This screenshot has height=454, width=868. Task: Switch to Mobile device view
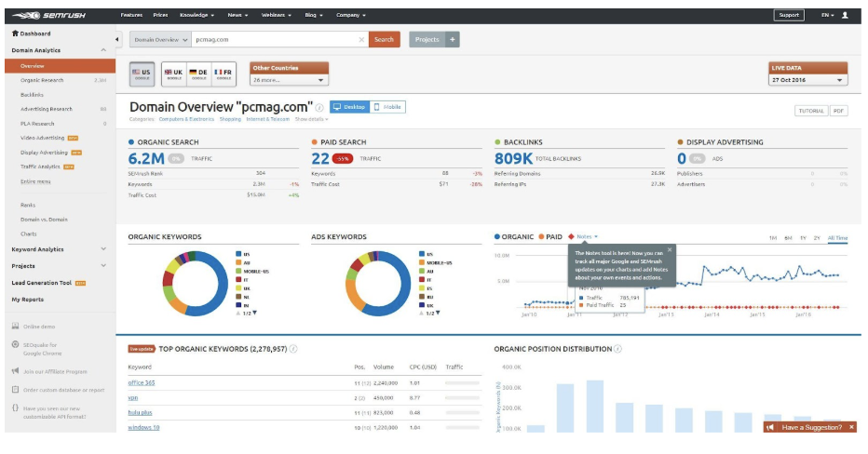point(387,107)
